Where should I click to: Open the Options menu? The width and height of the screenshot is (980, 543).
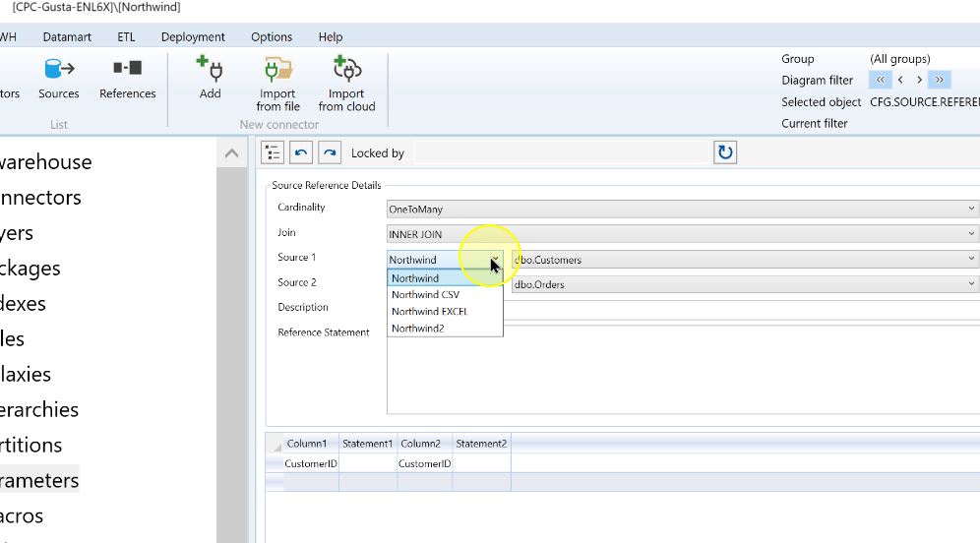click(x=272, y=36)
